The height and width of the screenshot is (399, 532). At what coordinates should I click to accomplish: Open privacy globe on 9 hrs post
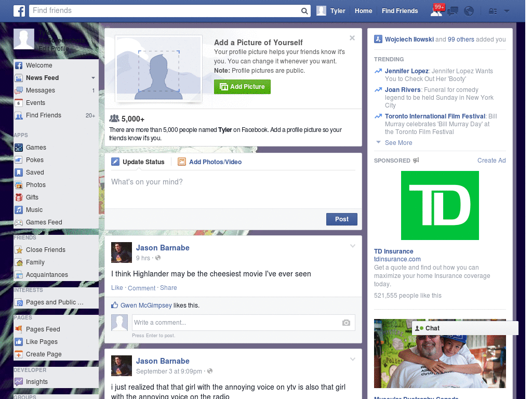(x=158, y=258)
